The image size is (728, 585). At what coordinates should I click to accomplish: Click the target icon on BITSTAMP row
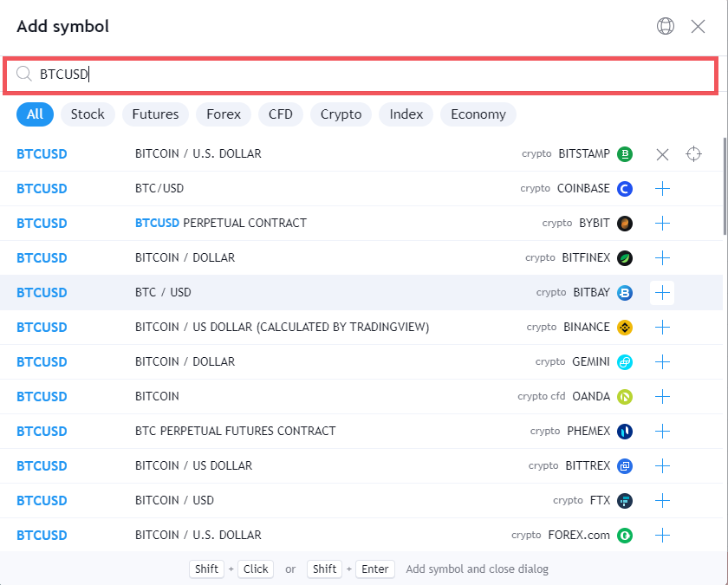(693, 154)
